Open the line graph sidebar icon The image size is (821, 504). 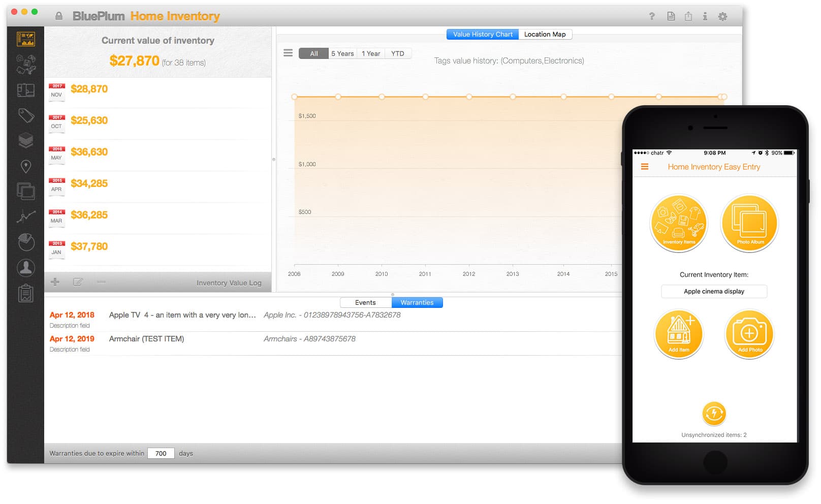pyautogui.click(x=25, y=216)
